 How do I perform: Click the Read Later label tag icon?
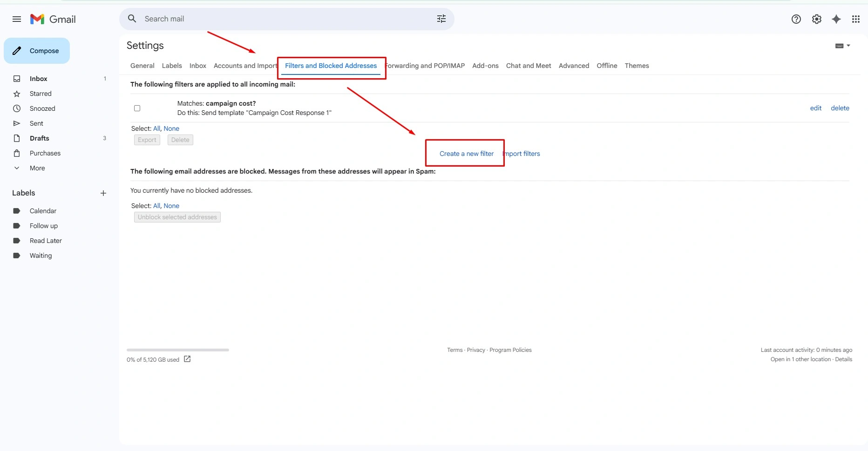tap(17, 241)
